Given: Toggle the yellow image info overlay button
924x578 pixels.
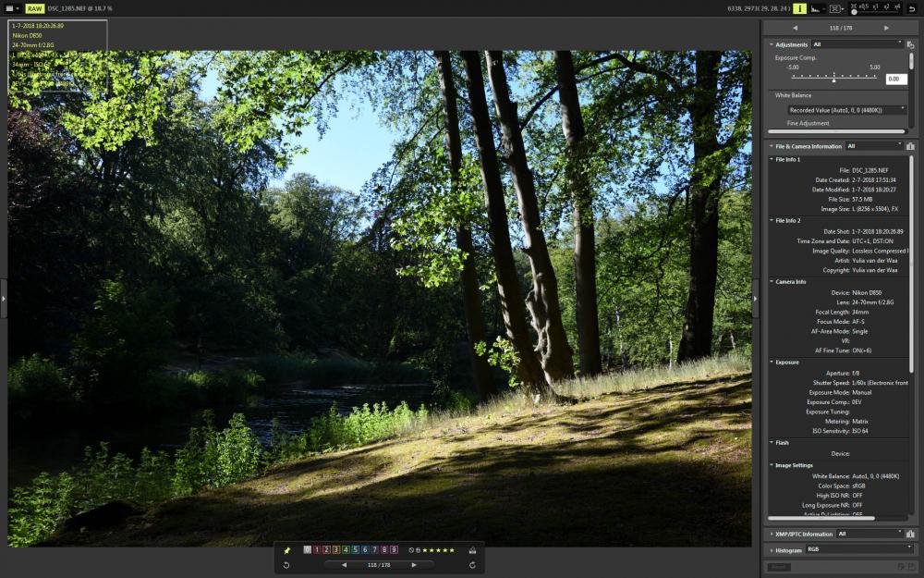Looking at the screenshot, I should click(x=799, y=9).
